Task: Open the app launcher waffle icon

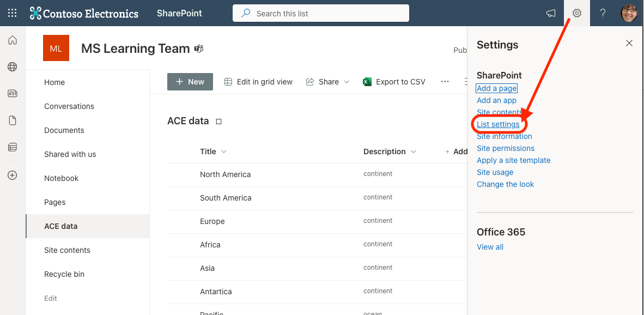Action: pos(13,13)
